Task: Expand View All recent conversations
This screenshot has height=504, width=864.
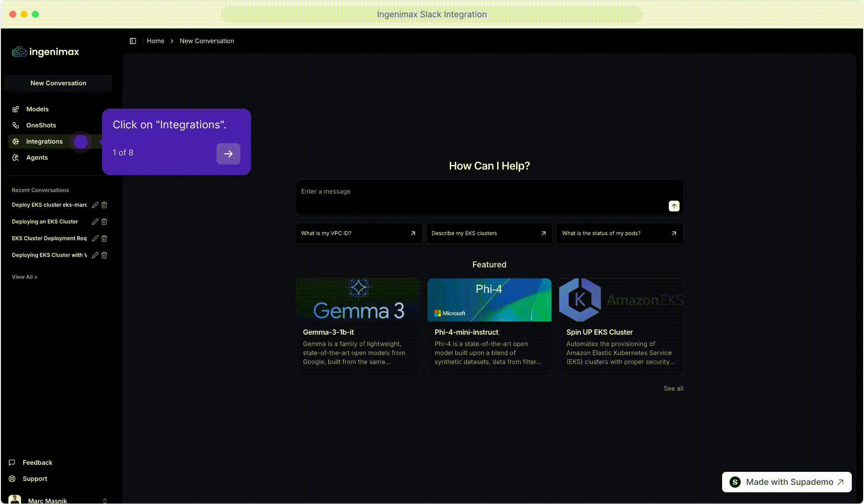Action: point(24,277)
